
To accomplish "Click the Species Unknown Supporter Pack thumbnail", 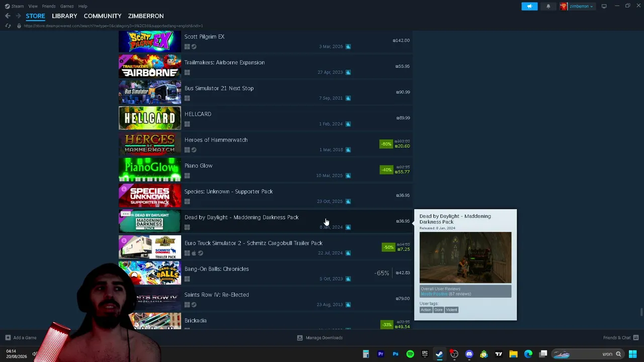I will pyautogui.click(x=150, y=196).
